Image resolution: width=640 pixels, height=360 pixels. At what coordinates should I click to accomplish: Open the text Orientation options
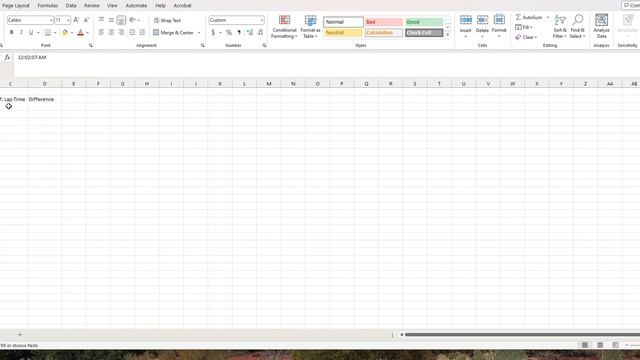coord(133,20)
